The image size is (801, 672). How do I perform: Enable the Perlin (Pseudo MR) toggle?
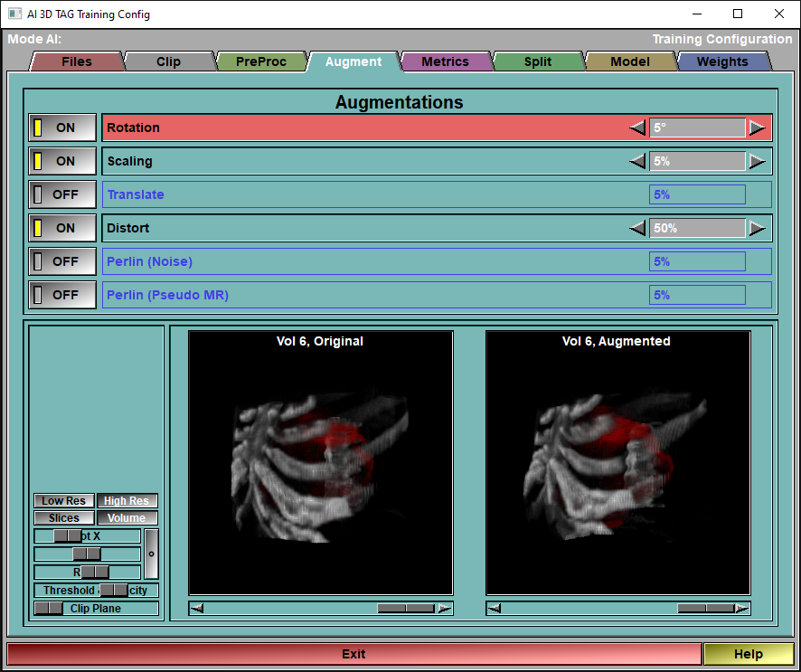click(62, 295)
